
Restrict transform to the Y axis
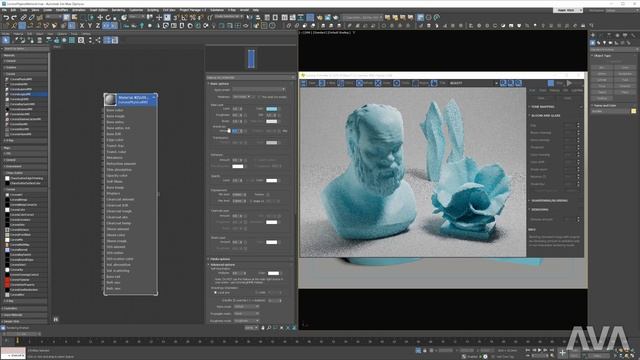(x=89, y=26)
